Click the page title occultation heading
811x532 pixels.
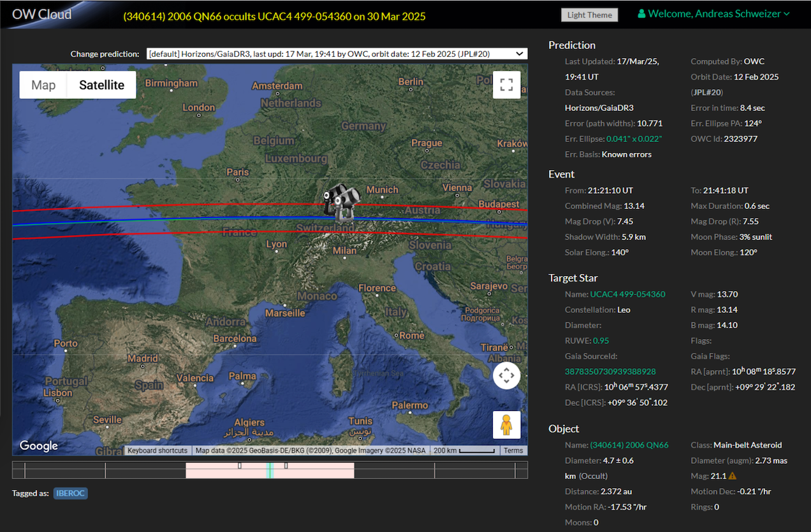click(274, 16)
